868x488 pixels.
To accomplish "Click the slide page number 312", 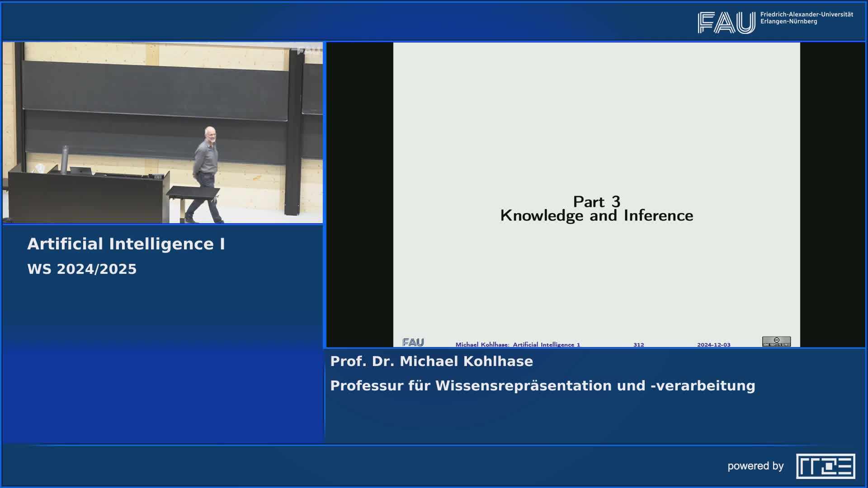I will [638, 345].
